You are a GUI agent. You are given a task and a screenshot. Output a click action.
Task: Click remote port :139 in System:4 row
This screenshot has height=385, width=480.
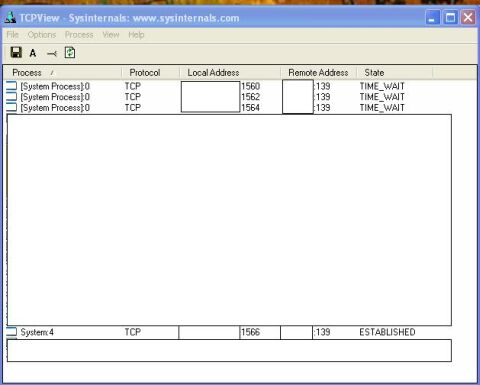[322, 332]
